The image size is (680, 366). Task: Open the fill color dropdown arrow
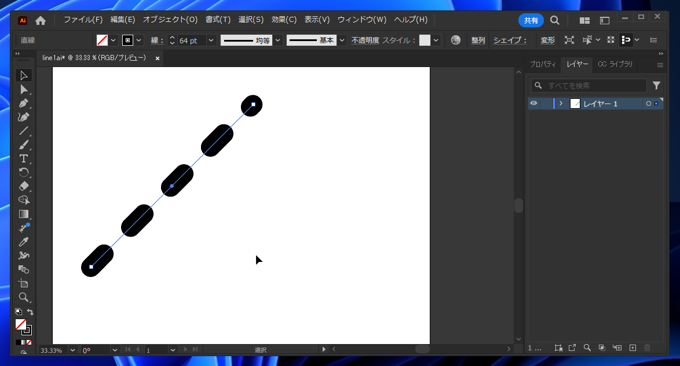tap(113, 40)
